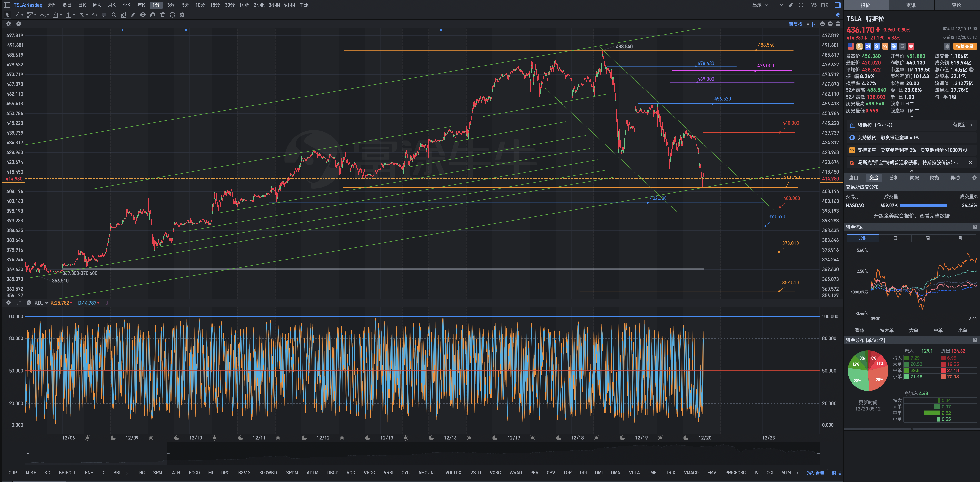Click the Aa text annotation tool
Image resolution: width=980 pixels, height=482 pixels.
click(x=94, y=15)
